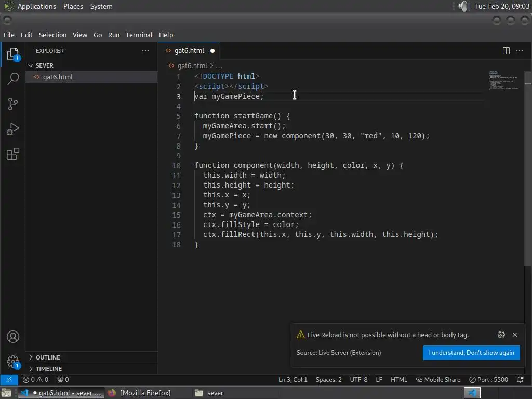
Task: Open the Search view icon
Action: tap(13, 79)
